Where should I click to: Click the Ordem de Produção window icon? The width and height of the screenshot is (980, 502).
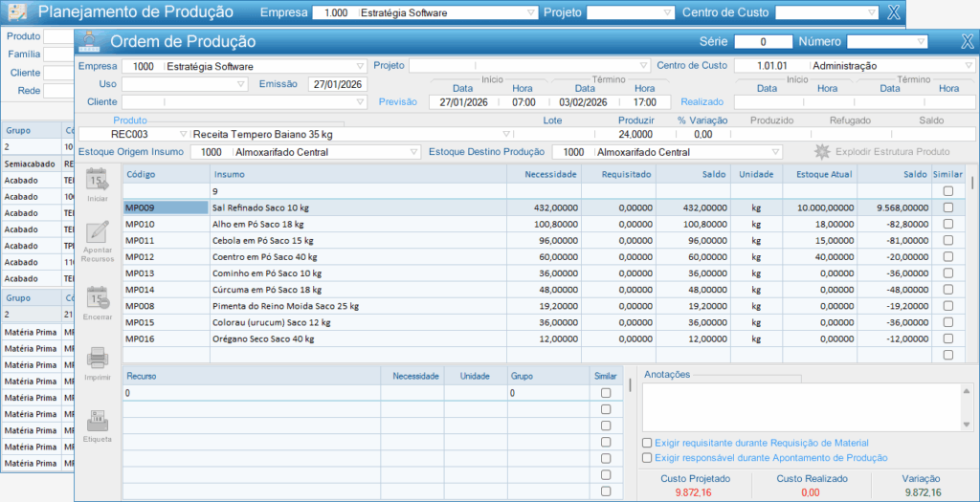pyautogui.click(x=92, y=42)
